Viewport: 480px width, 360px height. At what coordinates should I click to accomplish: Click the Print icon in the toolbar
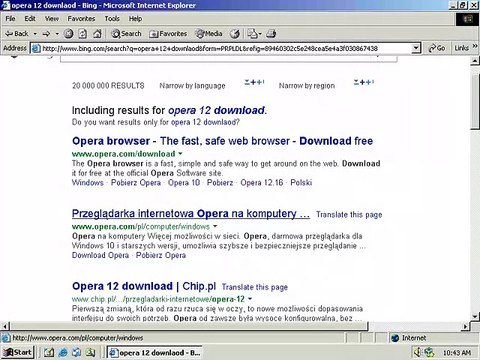pos(272,34)
